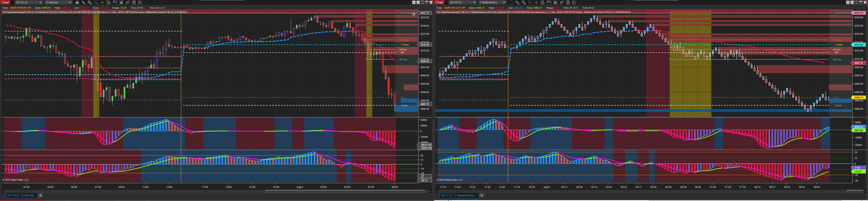Open chart style bars icon in 15 Minute chart

pyautogui.click(x=77, y=2)
